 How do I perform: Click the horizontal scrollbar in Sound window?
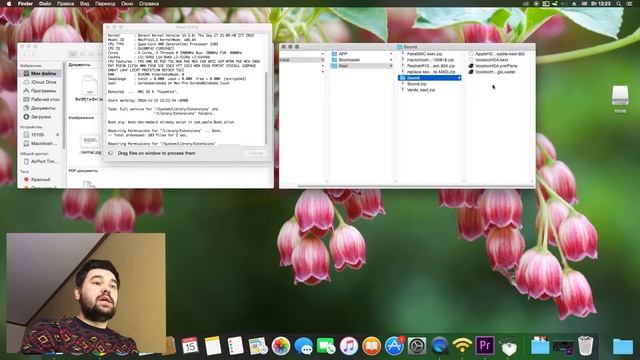415,186
